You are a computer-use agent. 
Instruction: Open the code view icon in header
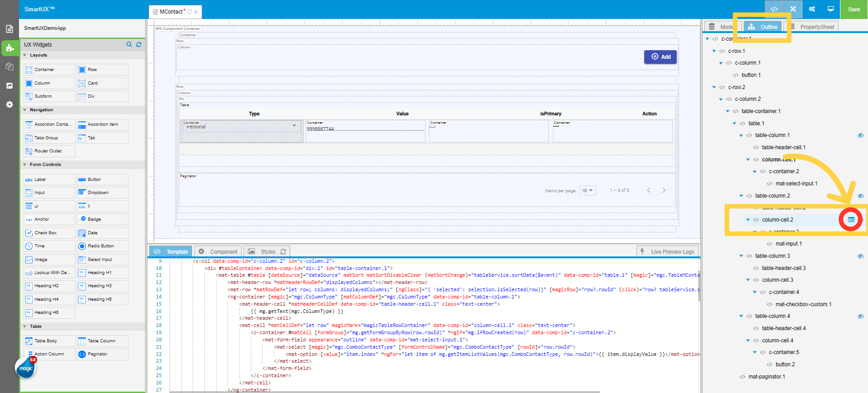tap(774, 9)
